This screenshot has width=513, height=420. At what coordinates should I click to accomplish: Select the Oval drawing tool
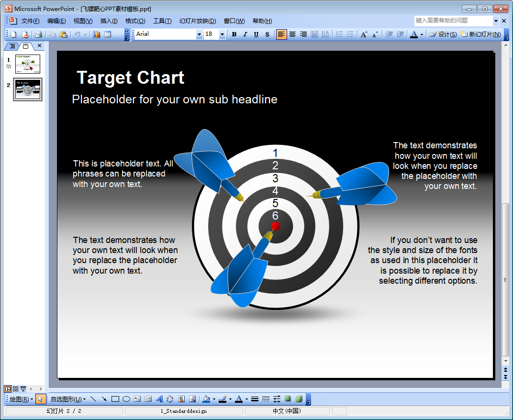tap(126, 399)
